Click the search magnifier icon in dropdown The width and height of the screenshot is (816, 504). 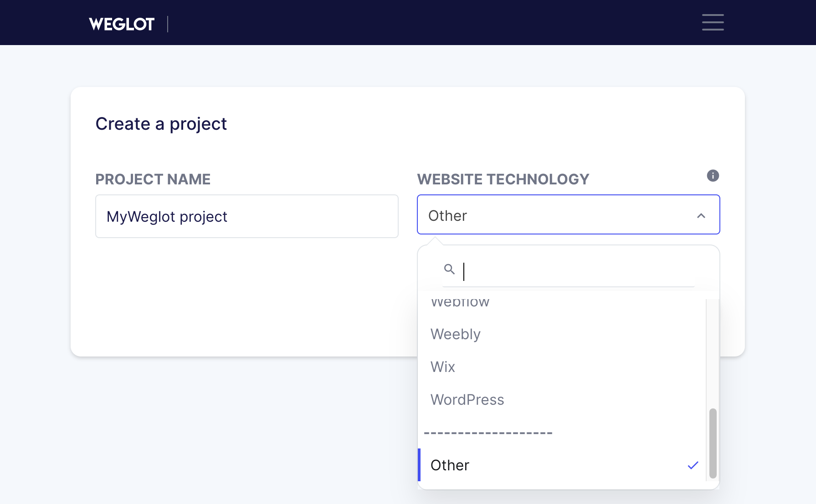click(x=449, y=269)
